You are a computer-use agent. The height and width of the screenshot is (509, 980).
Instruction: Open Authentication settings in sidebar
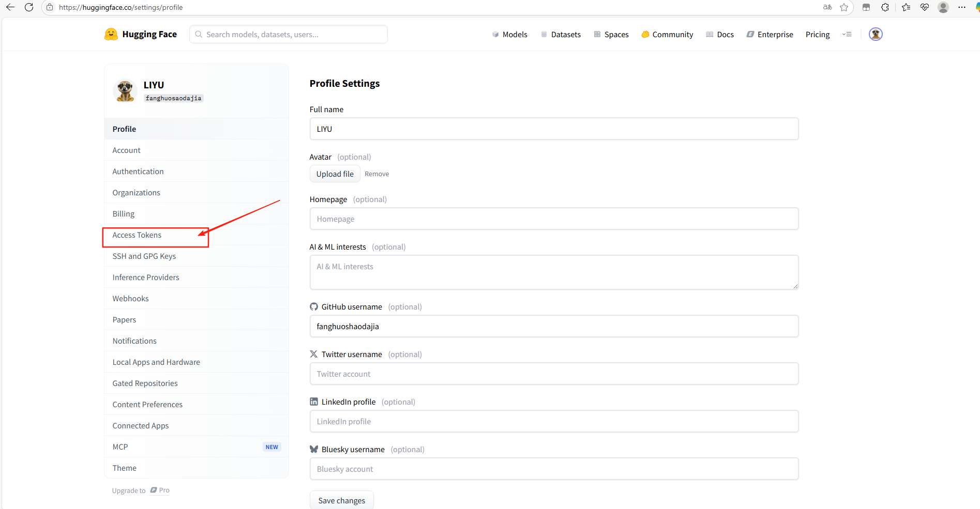(197, 171)
